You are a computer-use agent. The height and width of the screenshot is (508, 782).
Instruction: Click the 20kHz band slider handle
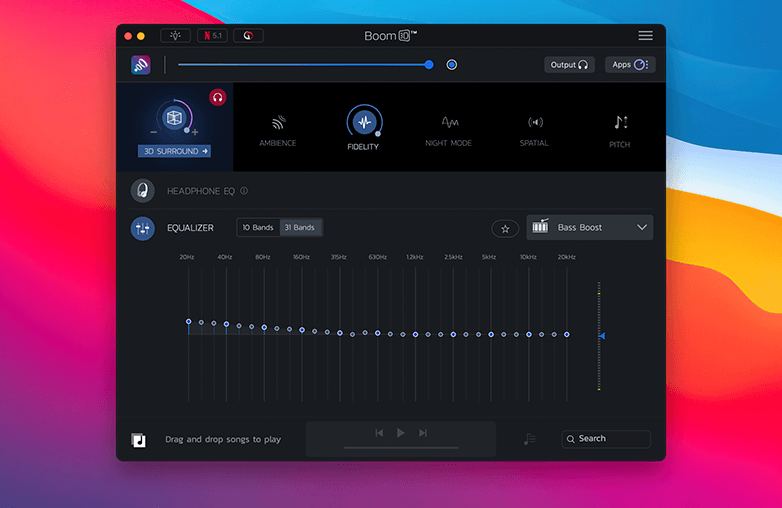(x=567, y=335)
